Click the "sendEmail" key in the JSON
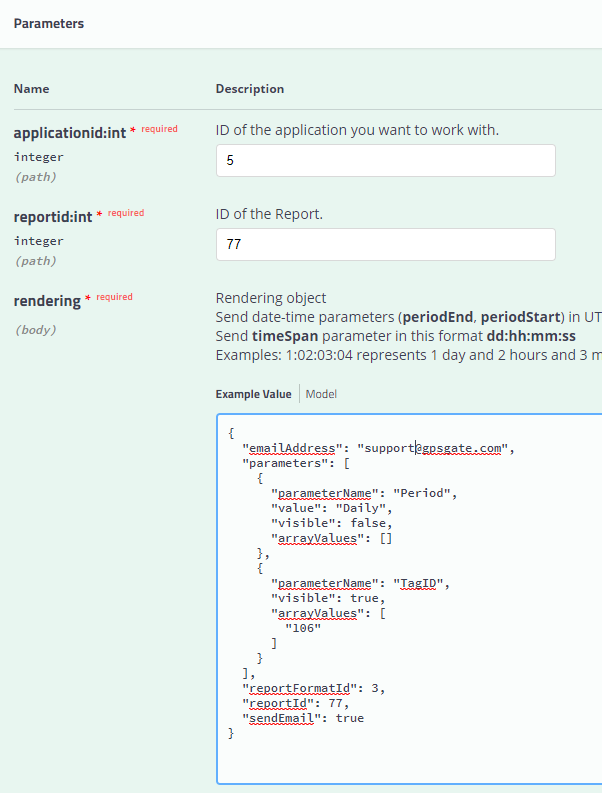Viewport: 602px width, 793px height. pyautogui.click(x=281, y=718)
